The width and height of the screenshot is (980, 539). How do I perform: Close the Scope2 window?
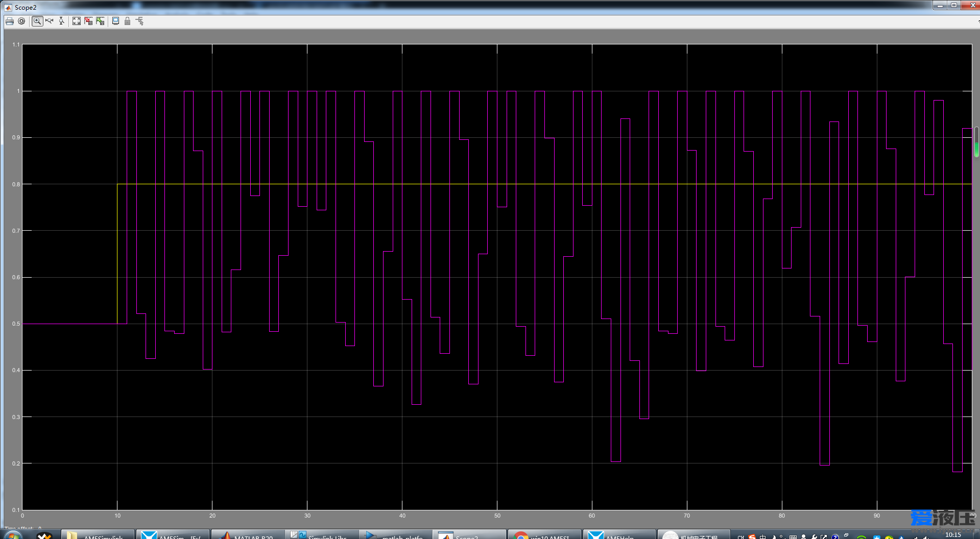pyautogui.click(x=970, y=5)
